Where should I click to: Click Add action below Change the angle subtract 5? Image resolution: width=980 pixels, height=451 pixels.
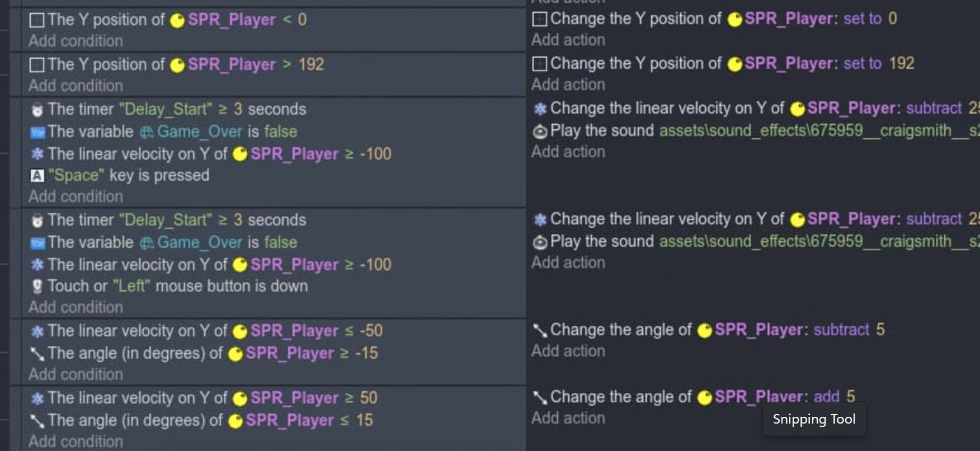pos(568,351)
